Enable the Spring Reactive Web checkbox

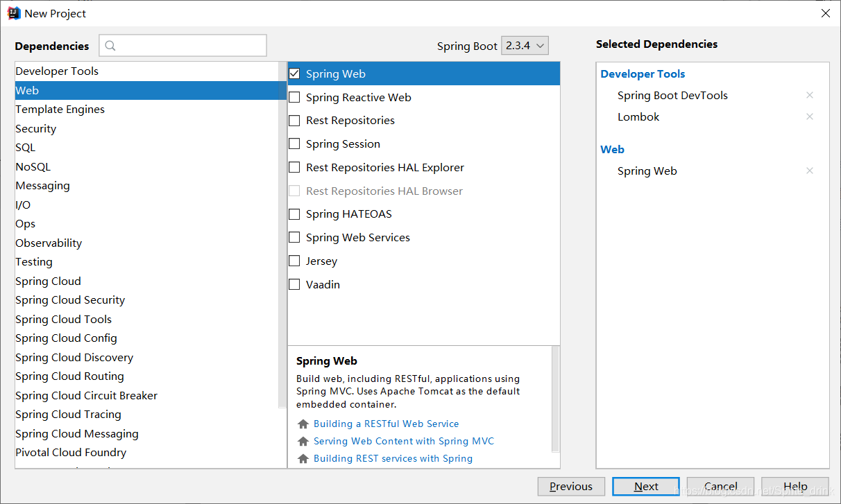[294, 98]
